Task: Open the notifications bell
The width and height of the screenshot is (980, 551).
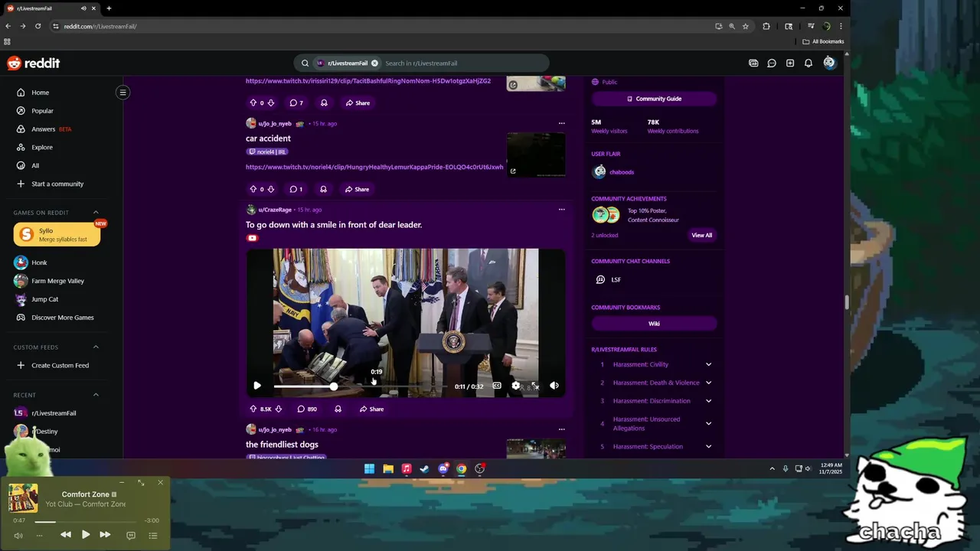Action: 808,64
